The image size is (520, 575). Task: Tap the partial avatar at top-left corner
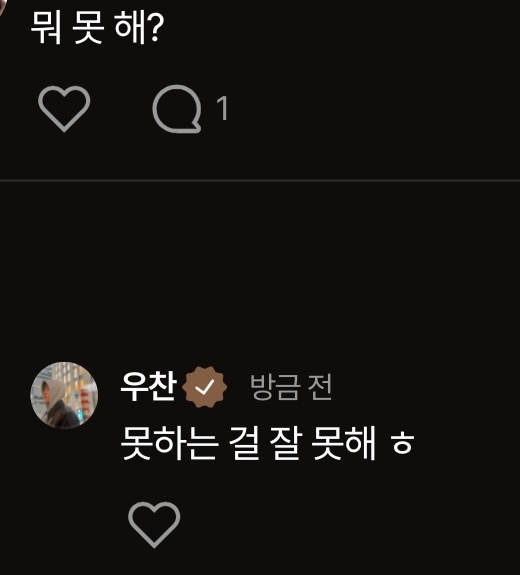[2, 7]
